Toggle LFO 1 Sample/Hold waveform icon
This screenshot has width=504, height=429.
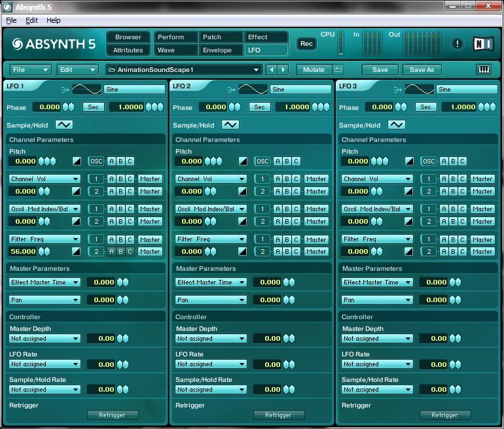[x=64, y=125]
